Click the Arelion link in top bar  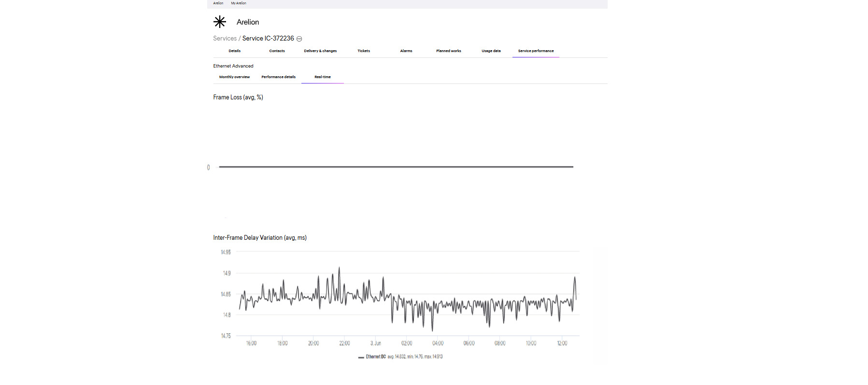coord(218,3)
